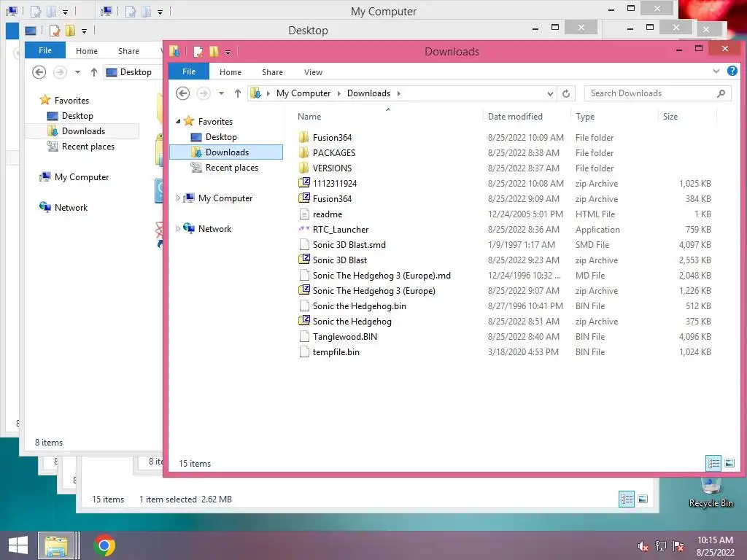
Task: Sort by Size column header
Action: pos(687,117)
